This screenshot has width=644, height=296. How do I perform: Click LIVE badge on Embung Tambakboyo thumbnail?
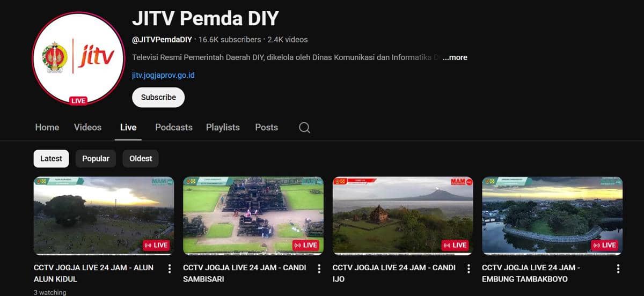tap(605, 245)
